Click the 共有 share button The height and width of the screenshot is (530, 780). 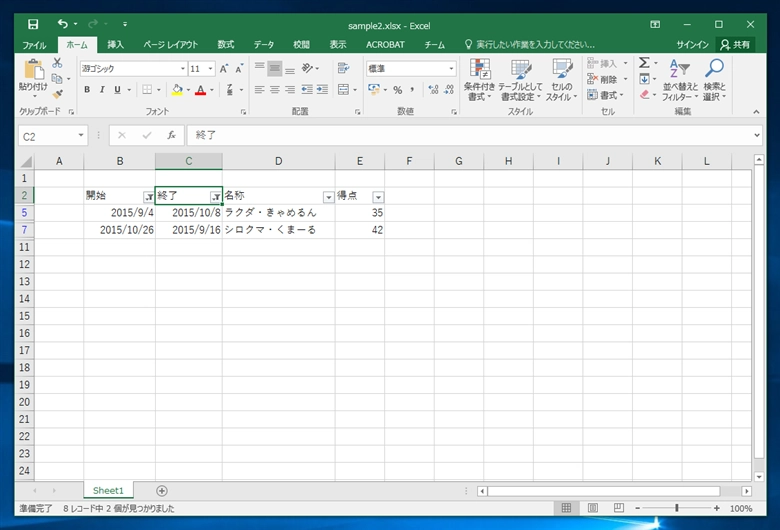click(735, 45)
